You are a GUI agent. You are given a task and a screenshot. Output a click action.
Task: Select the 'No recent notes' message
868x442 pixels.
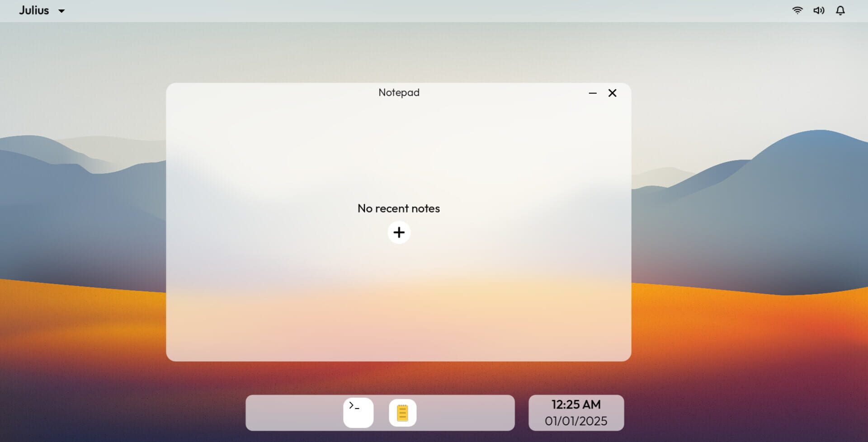pos(399,208)
